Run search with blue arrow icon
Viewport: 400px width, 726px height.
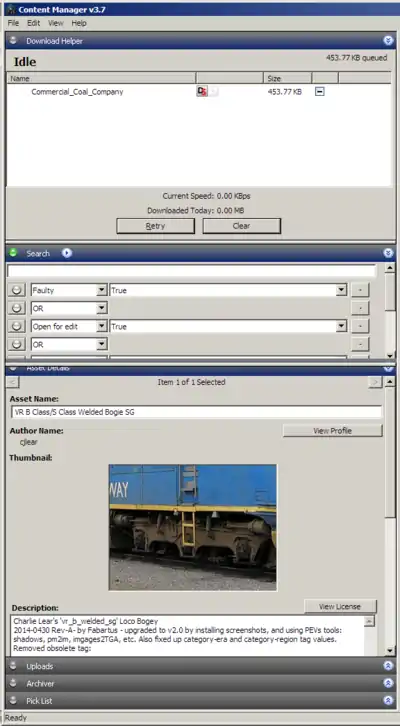click(67, 253)
